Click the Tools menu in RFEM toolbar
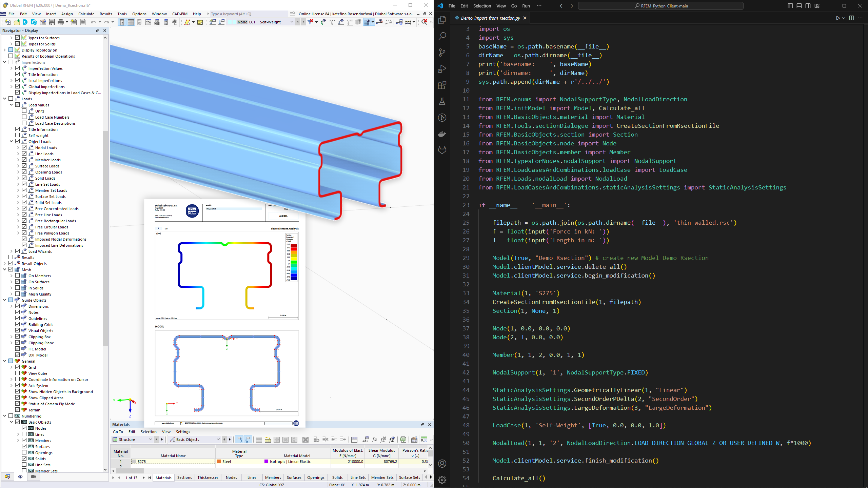This screenshot has width=868, height=488. click(x=122, y=13)
